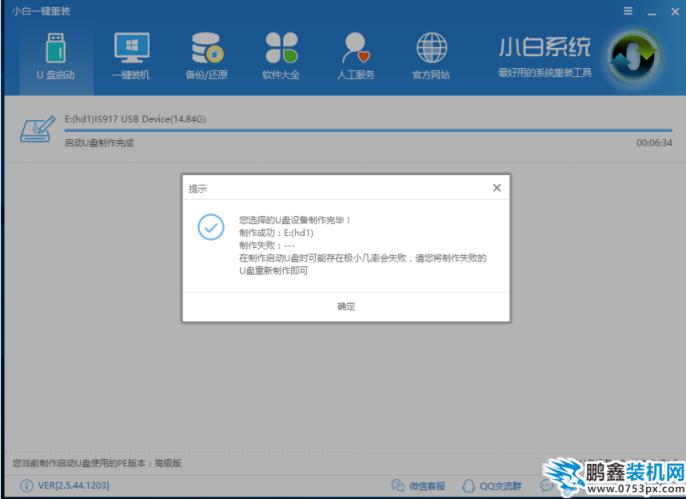Open 微信客服 link
The image size is (686, 499).
[x=418, y=485]
